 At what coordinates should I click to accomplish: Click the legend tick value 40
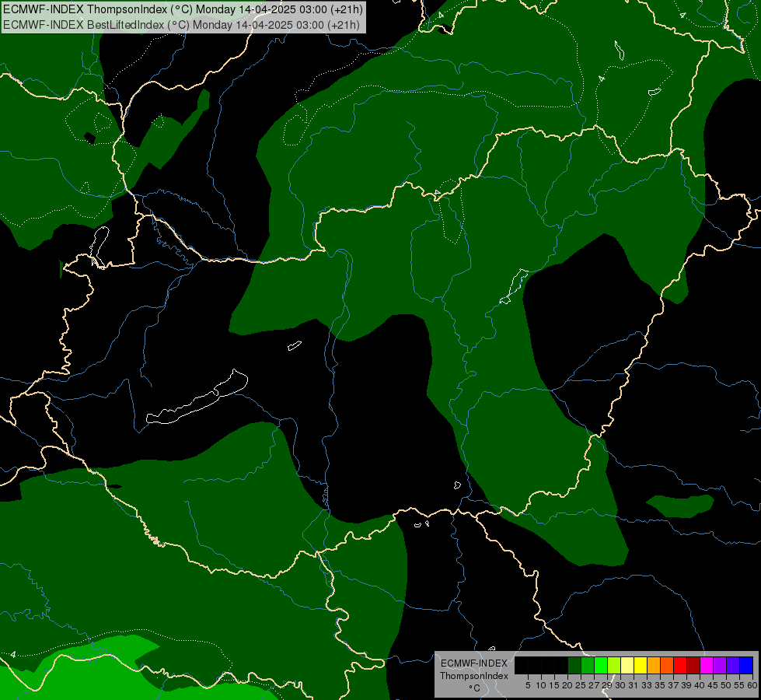coord(700,685)
